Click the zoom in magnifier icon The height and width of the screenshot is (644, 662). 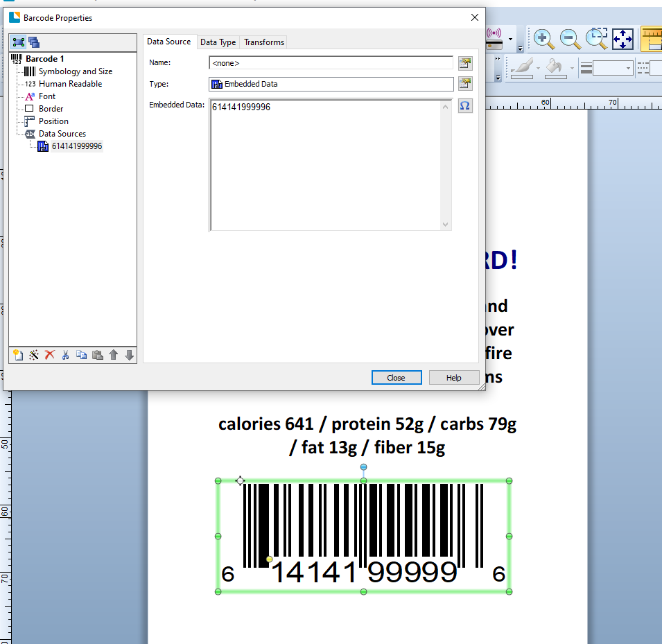543,39
